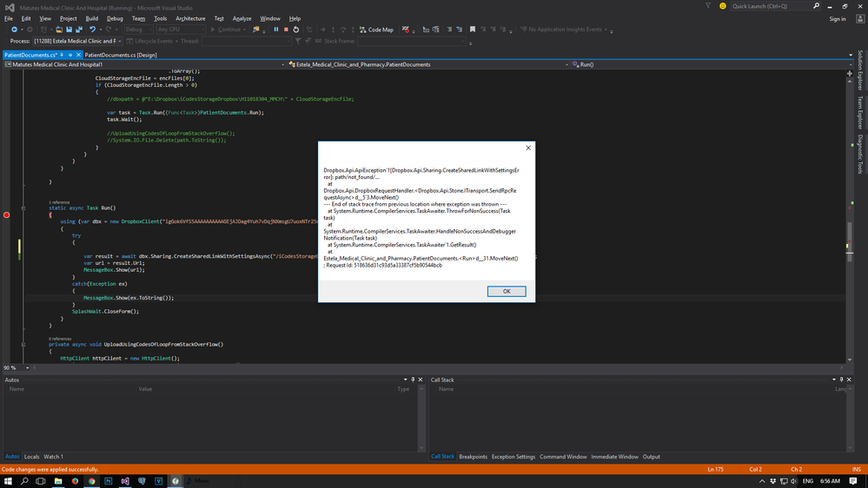Open the Process dropdown list
868x488 pixels.
(x=119, y=41)
